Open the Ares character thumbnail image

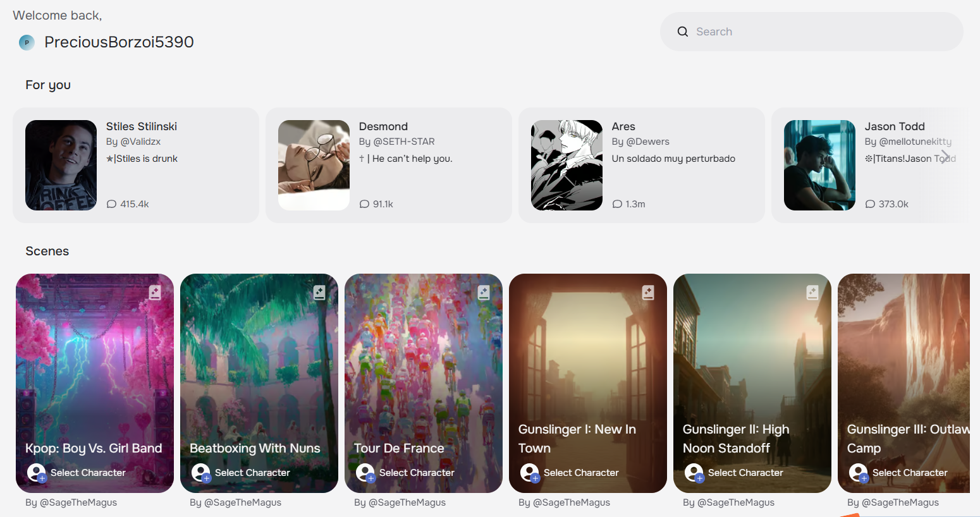point(567,165)
